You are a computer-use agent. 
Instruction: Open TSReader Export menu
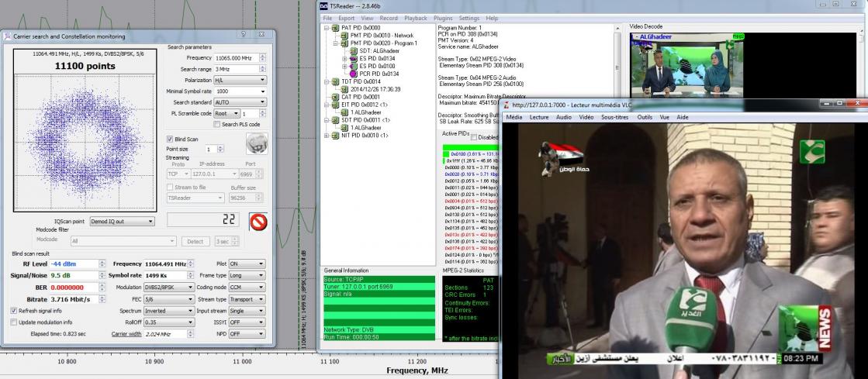347,19
